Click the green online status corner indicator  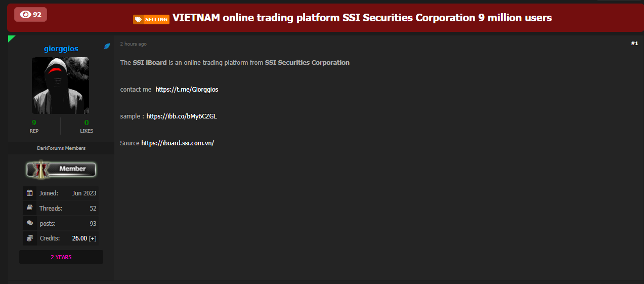[x=11, y=38]
